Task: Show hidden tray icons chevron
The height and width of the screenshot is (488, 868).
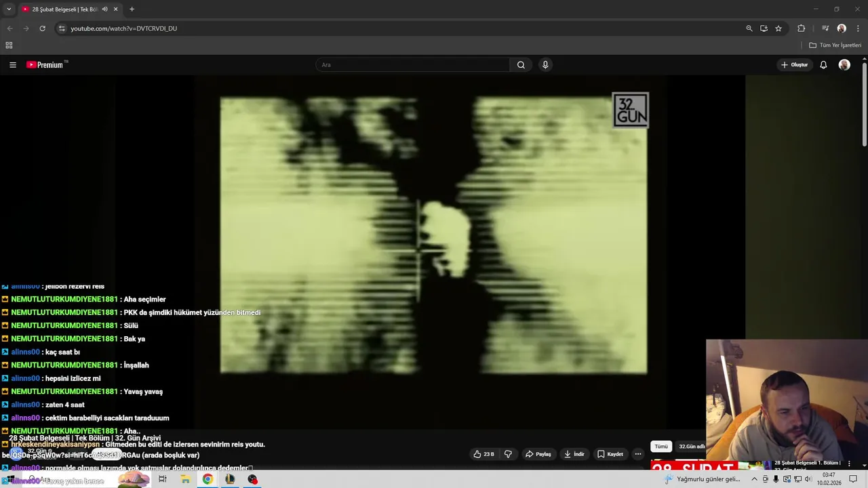Action: 754,479
